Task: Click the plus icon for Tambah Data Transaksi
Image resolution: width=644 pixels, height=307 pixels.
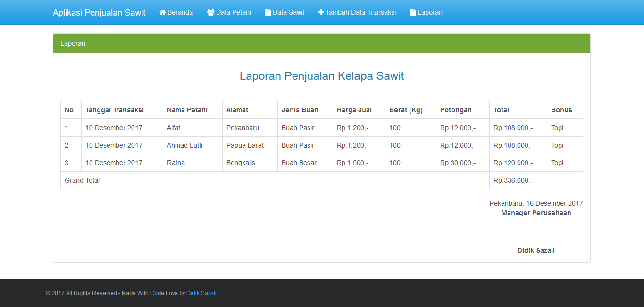Action: click(x=321, y=12)
